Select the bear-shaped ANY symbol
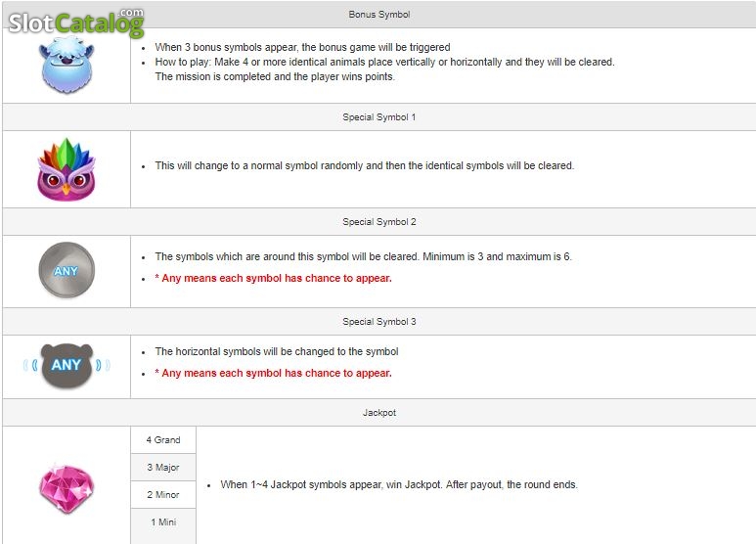756x544 pixels. [67, 366]
